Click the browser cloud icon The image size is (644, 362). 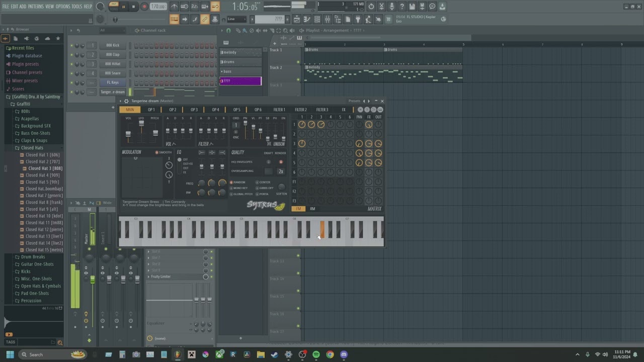pos(47,39)
